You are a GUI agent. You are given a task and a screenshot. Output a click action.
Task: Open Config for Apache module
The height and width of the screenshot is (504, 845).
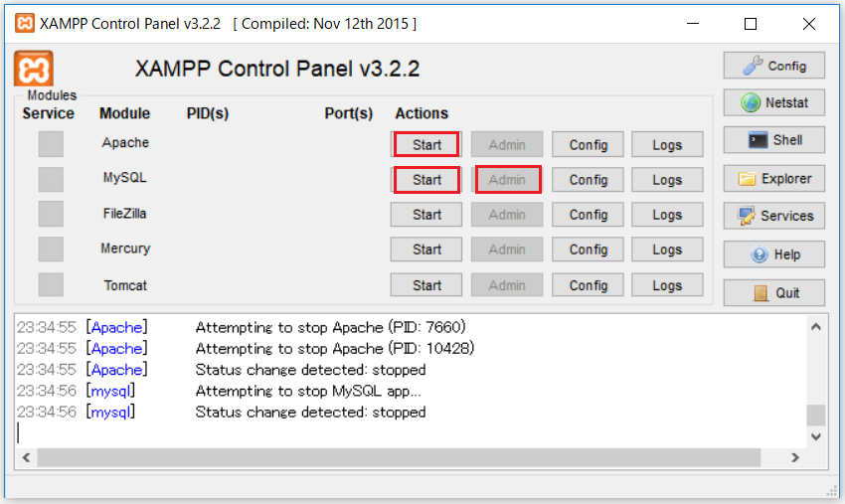[x=588, y=144]
